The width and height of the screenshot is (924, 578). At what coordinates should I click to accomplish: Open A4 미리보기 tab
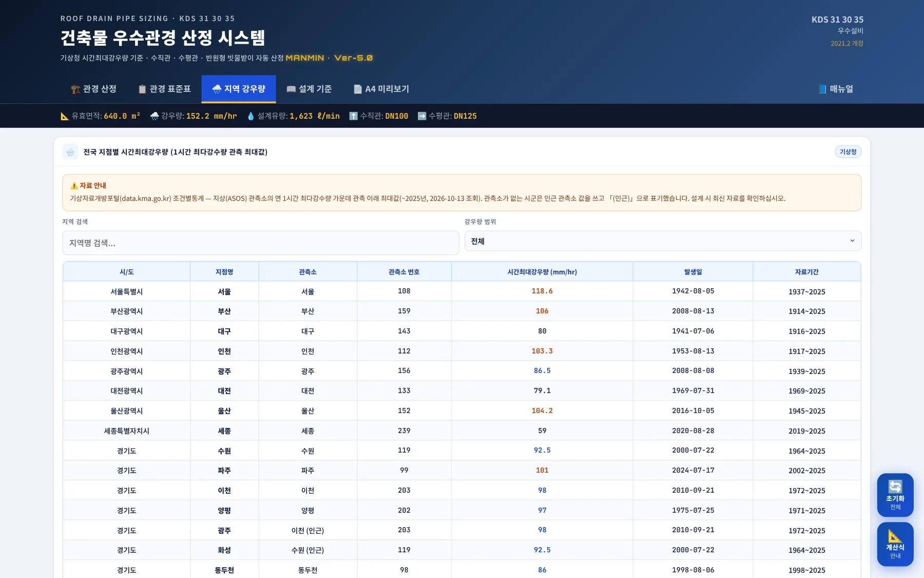pos(381,89)
